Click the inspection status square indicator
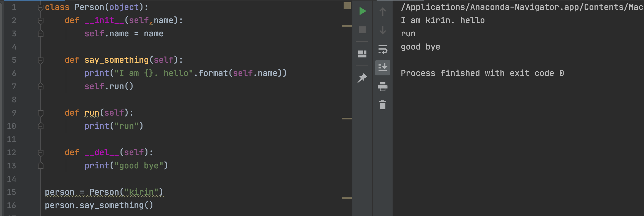Viewport: 644px width, 216px height. (x=347, y=6)
